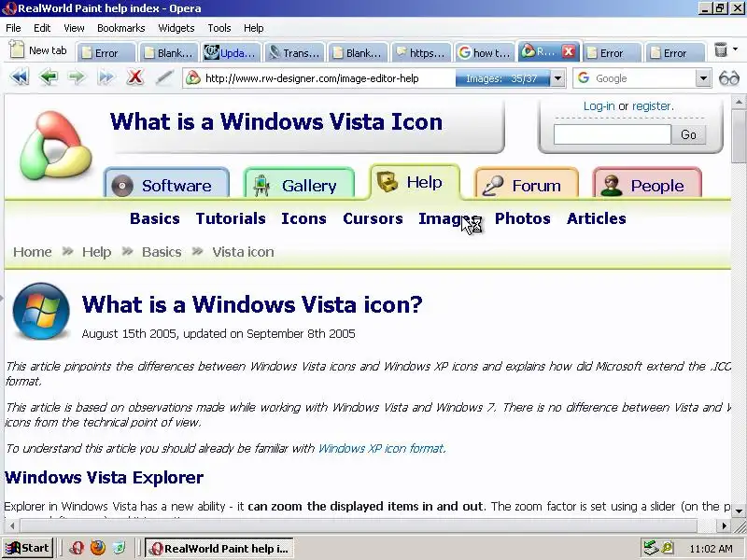Screen dimensions: 747x560
Task: Open the closed tabs trash can icon
Action: pos(720,49)
